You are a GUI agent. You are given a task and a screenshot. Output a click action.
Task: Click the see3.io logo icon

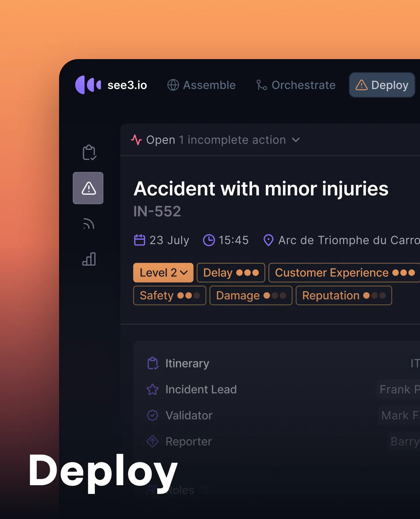tap(88, 85)
